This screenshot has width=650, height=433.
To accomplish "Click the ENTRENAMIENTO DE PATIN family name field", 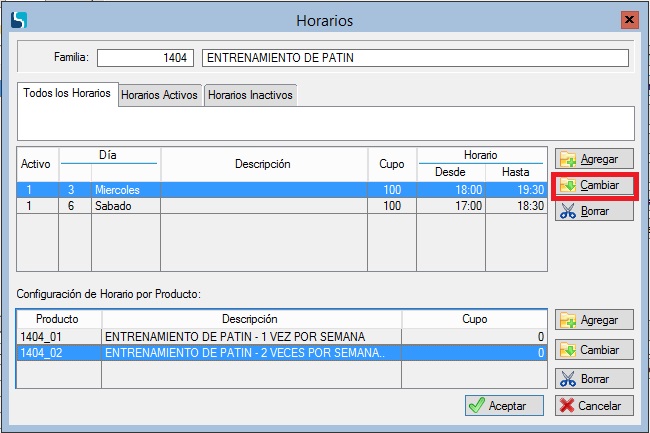I will [x=414, y=58].
